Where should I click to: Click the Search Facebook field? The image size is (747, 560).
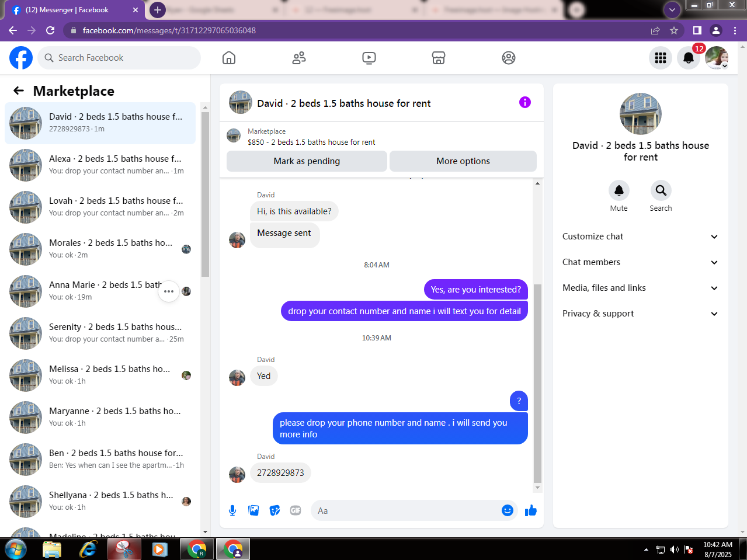pos(120,58)
